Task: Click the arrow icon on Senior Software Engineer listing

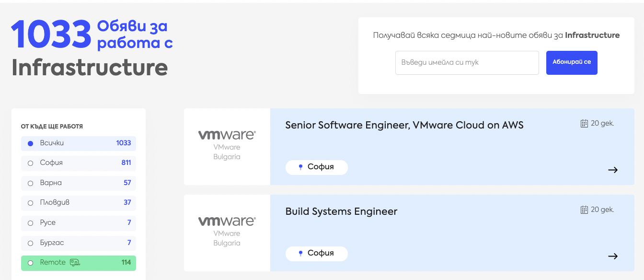Action: pos(613,170)
